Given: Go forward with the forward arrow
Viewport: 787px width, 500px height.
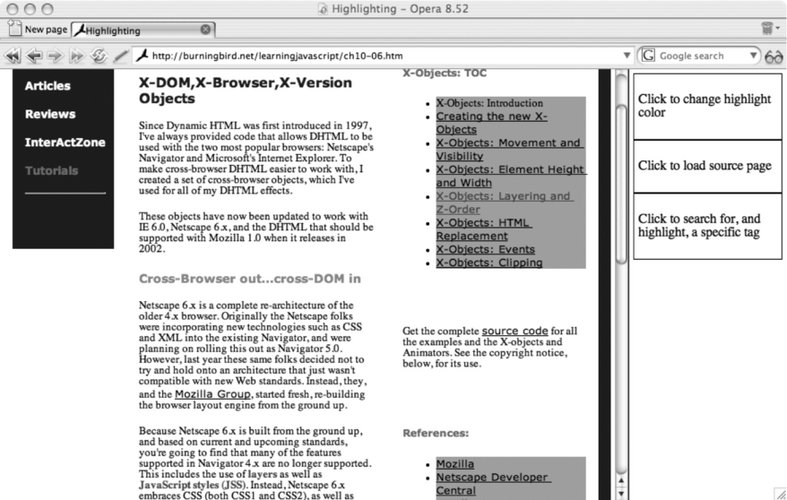Looking at the screenshot, I should (x=55, y=56).
